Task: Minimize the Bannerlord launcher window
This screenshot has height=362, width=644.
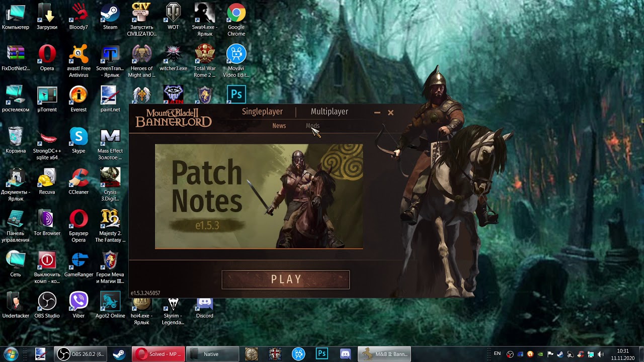Action: [x=377, y=113]
